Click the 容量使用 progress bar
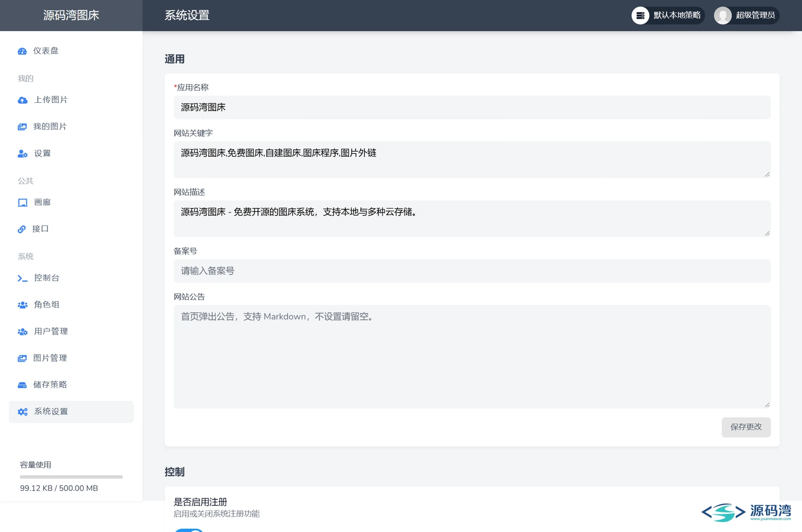Viewport: 802px width, 532px height. [71, 477]
